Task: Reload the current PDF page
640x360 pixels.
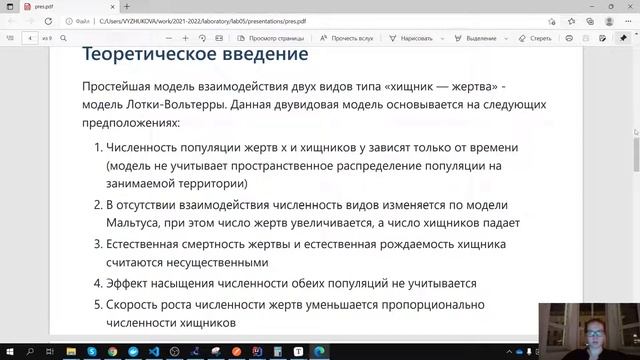Action: 48,21
